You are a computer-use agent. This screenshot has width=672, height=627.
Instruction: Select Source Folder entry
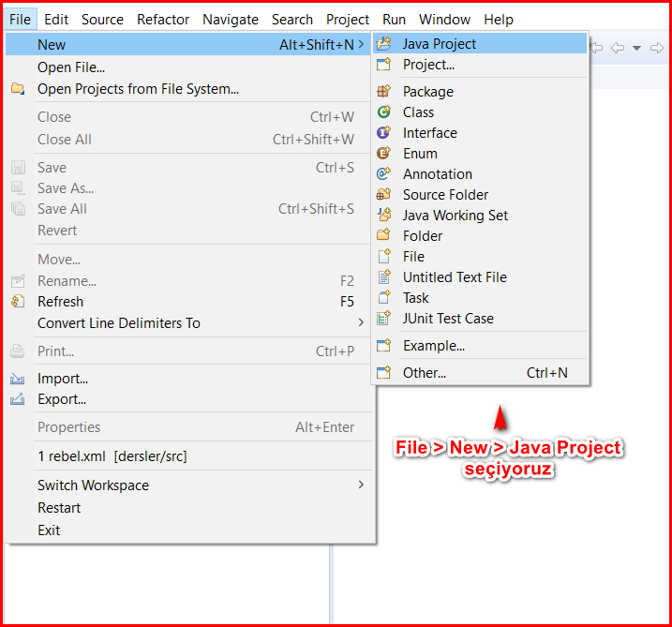(x=480, y=194)
